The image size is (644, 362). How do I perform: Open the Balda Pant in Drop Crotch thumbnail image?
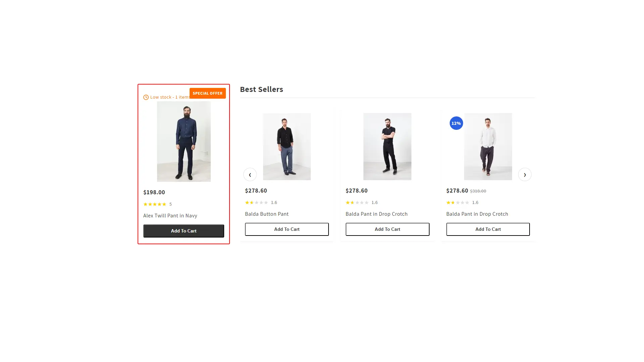387,146
